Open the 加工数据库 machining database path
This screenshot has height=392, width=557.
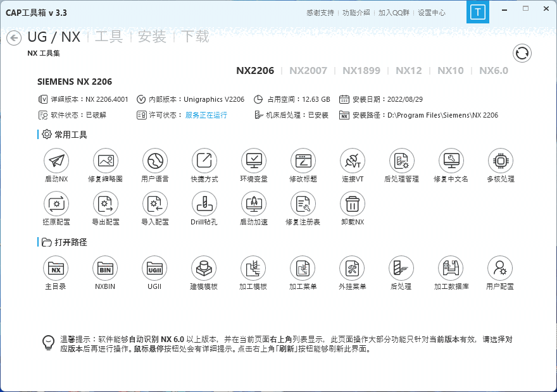point(451,268)
